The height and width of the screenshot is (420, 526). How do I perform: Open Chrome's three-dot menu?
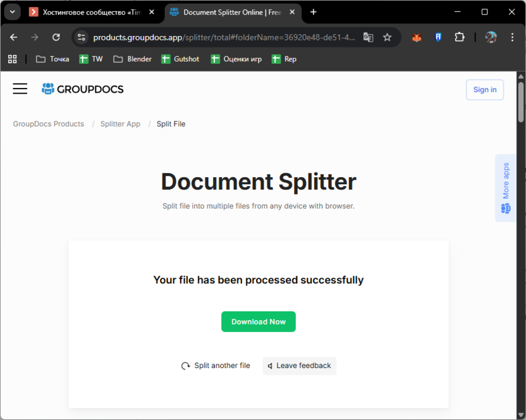pyautogui.click(x=513, y=37)
